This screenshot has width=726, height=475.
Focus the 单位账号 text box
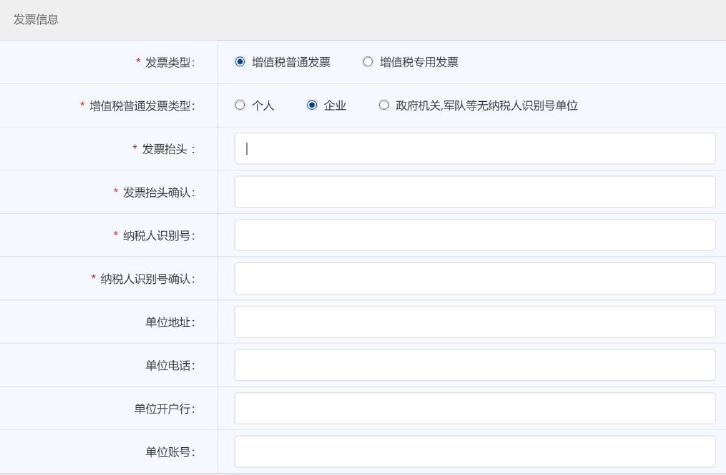click(x=475, y=451)
